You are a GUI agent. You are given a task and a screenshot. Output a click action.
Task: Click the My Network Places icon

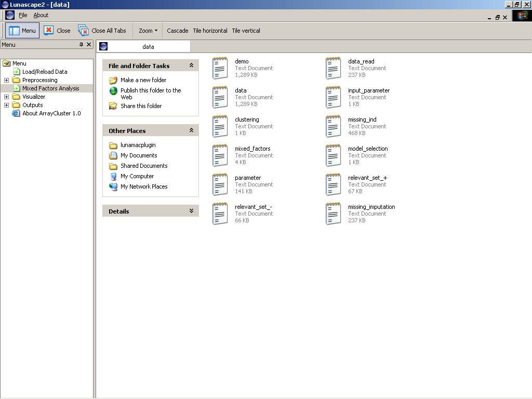113,187
